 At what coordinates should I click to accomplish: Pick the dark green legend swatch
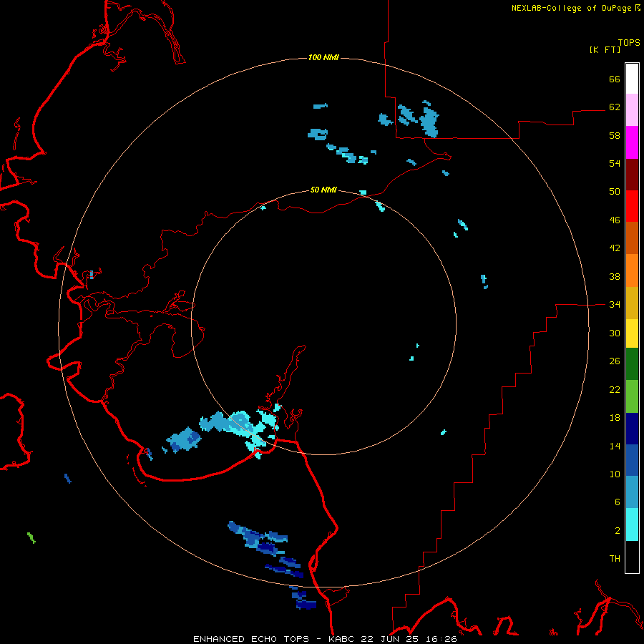(632, 364)
